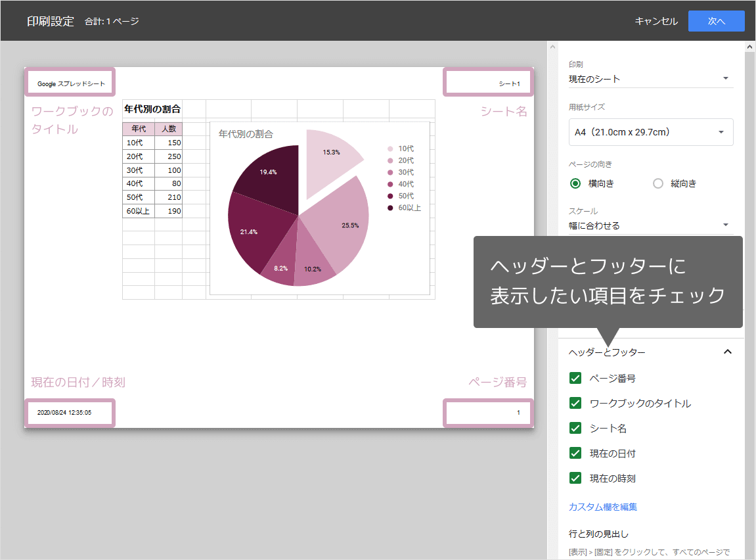Toggle the シート名 checkbox
756x560 pixels.
[x=575, y=428]
